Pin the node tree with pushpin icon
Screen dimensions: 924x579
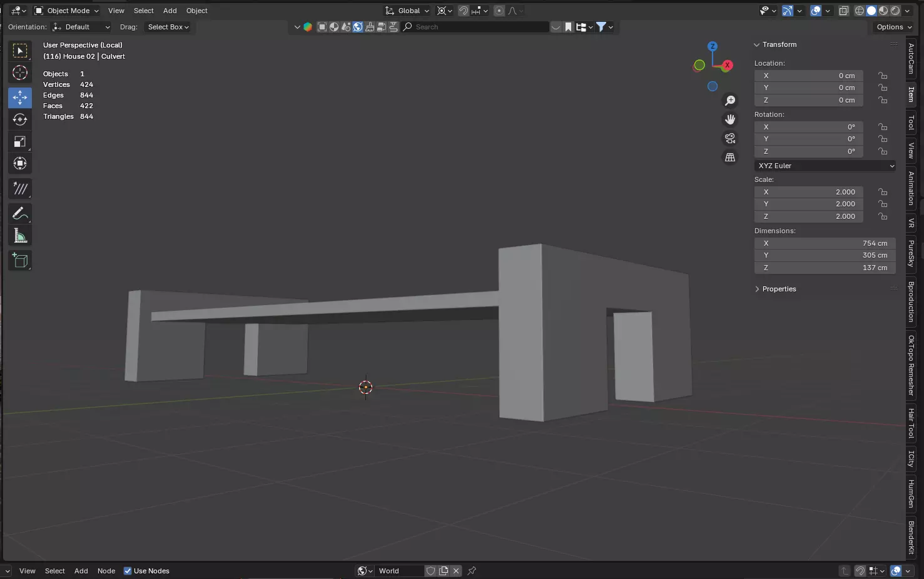472,571
